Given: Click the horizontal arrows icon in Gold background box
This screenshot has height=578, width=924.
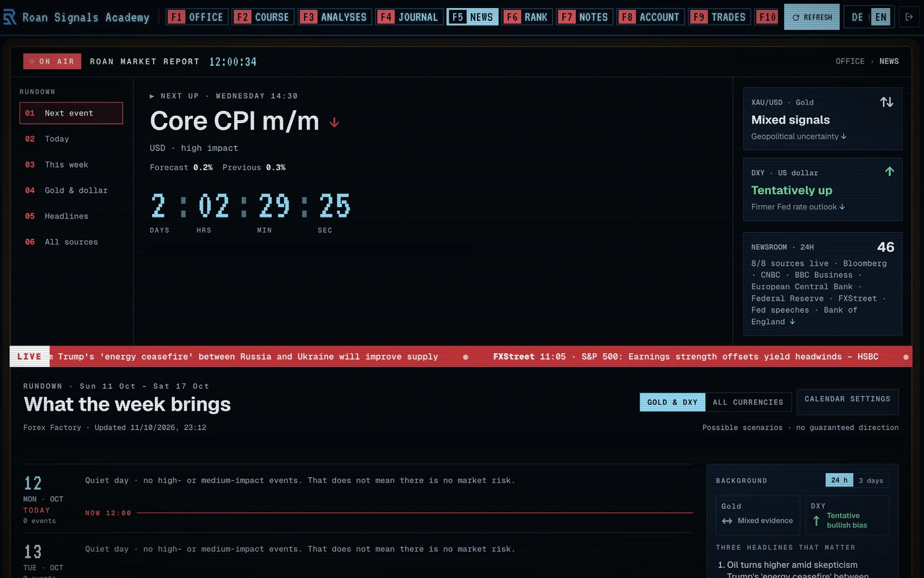Looking at the screenshot, I should [x=727, y=521].
